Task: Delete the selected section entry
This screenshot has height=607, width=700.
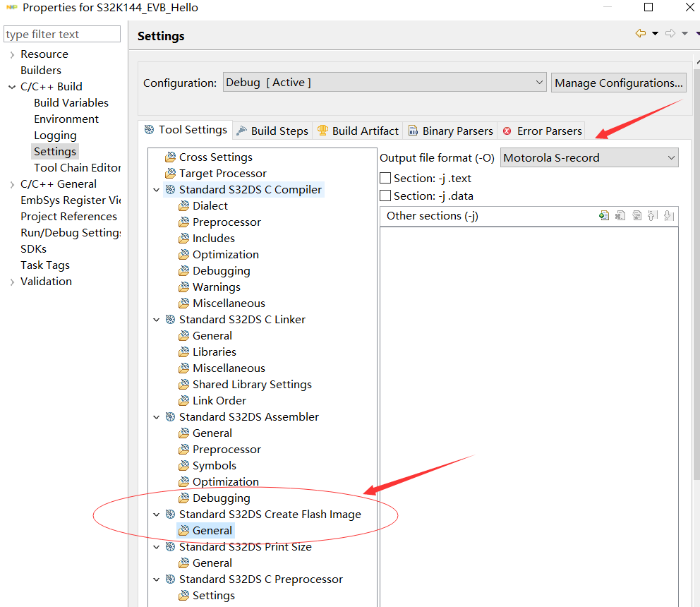Action: (x=620, y=215)
